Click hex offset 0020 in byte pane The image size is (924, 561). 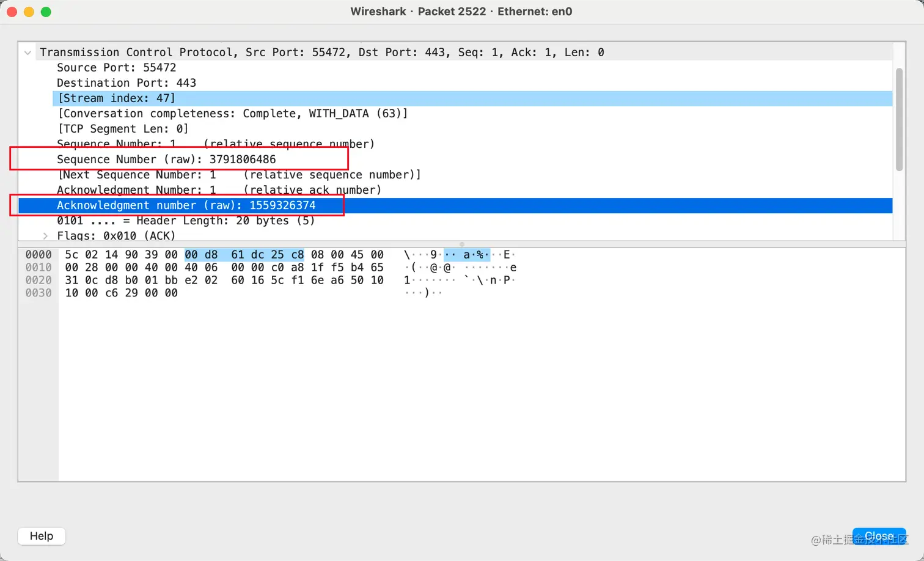pyautogui.click(x=38, y=280)
